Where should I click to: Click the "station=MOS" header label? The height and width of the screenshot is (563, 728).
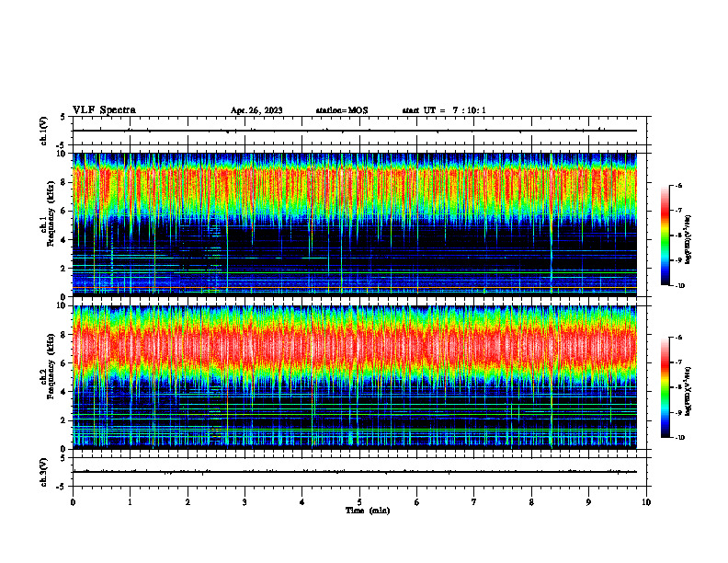point(342,110)
